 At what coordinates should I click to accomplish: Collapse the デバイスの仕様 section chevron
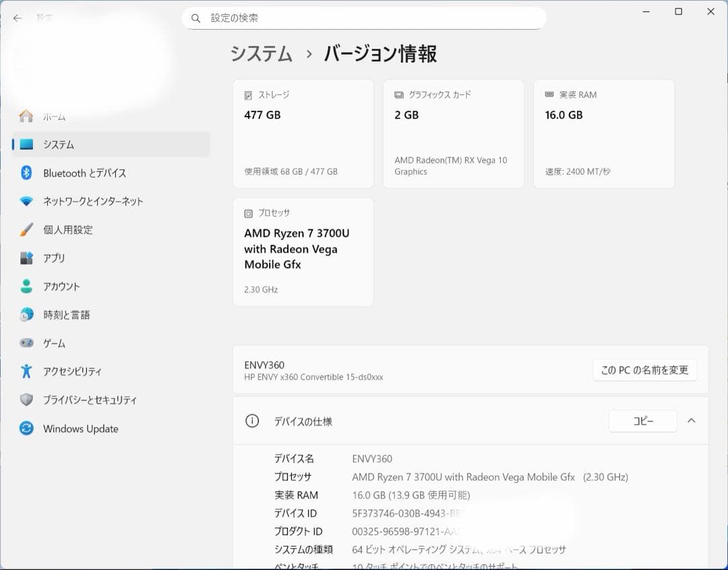click(692, 420)
